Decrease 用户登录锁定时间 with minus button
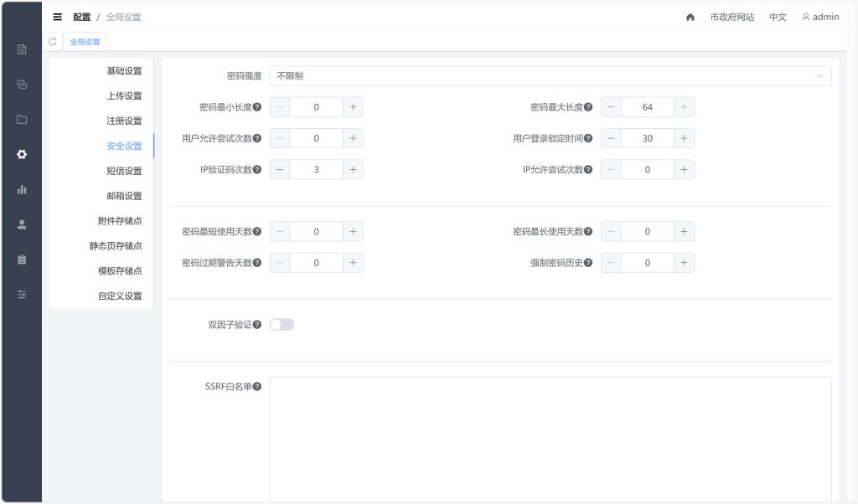 (611, 138)
